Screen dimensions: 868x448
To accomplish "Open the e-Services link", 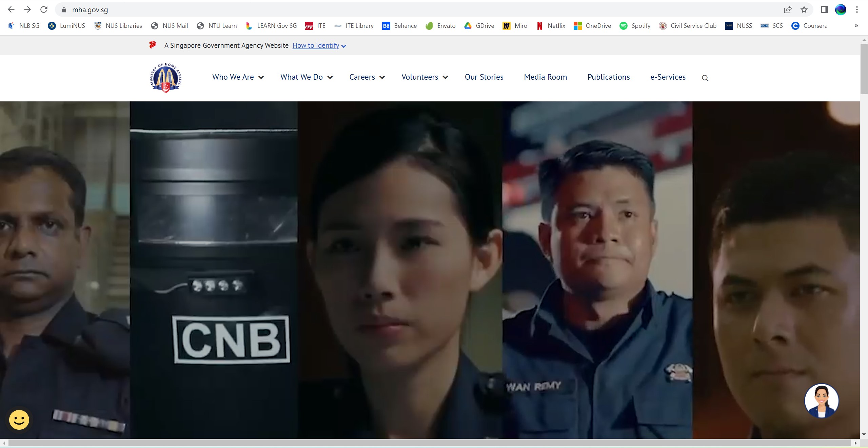I will tap(668, 77).
